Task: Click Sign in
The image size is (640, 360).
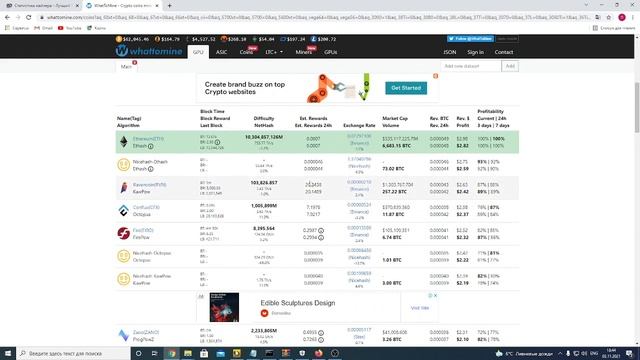Action: (x=476, y=52)
